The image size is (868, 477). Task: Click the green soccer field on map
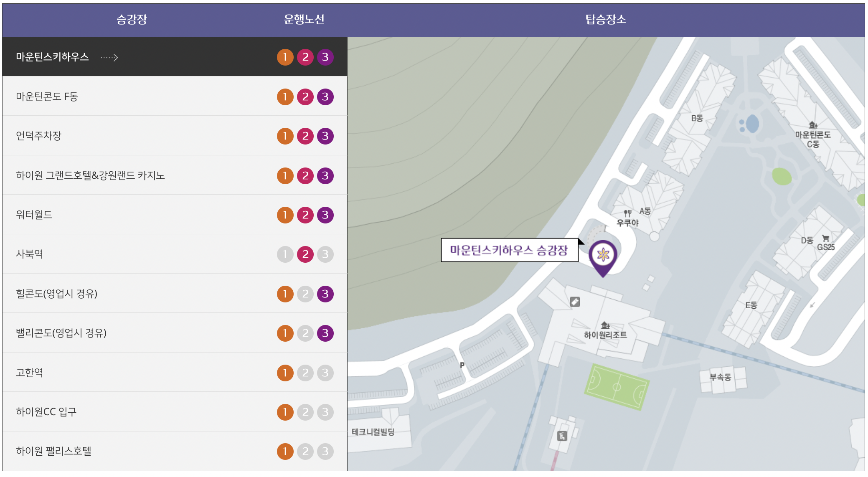coord(617,387)
